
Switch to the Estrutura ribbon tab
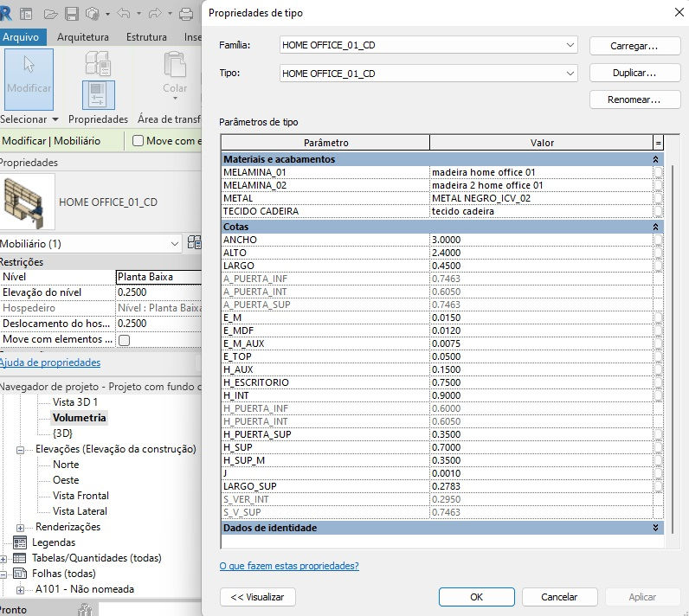click(x=146, y=37)
